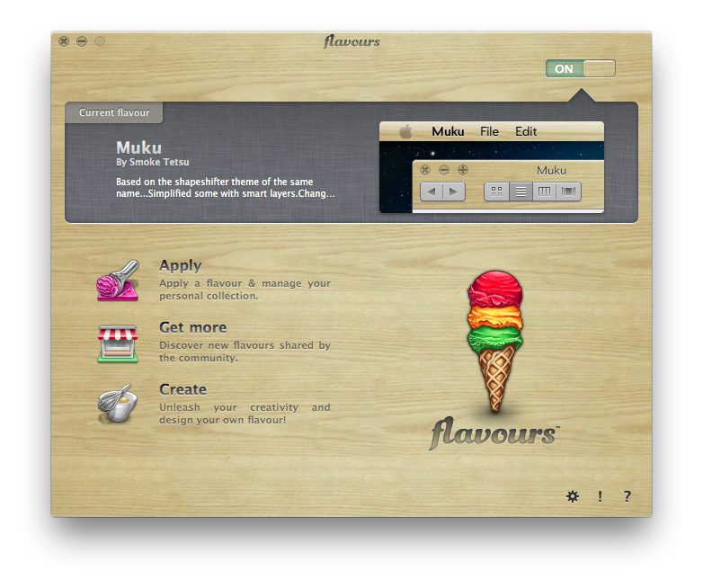703x588 pixels.
Task: Click the Apply ice cream scoop icon
Action: [118, 281]
